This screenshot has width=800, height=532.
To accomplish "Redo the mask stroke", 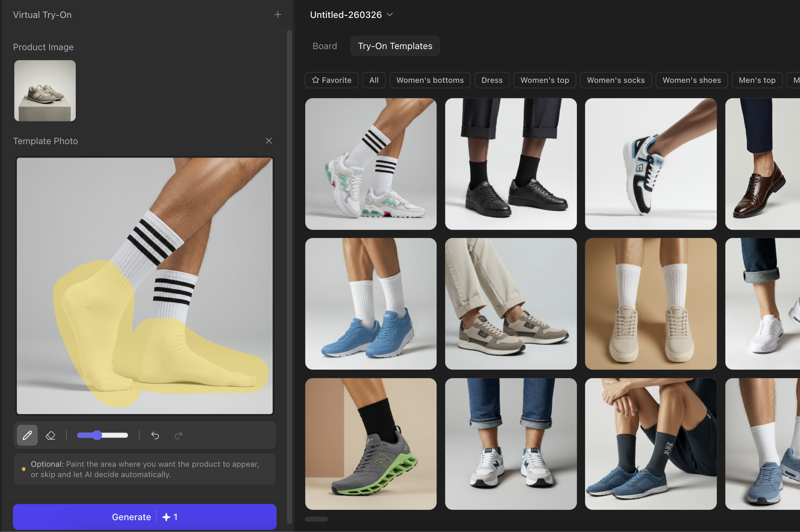I will pyautogui.click(x=178, y=435).
